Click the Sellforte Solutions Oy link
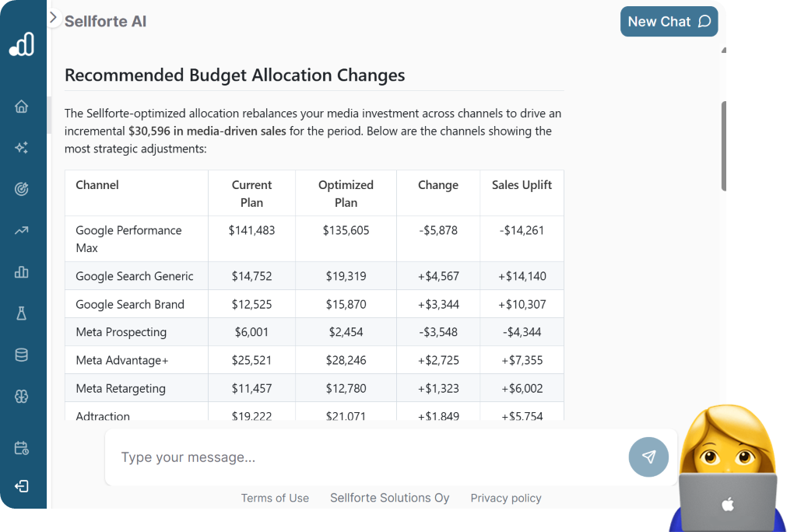 (389, 498)
